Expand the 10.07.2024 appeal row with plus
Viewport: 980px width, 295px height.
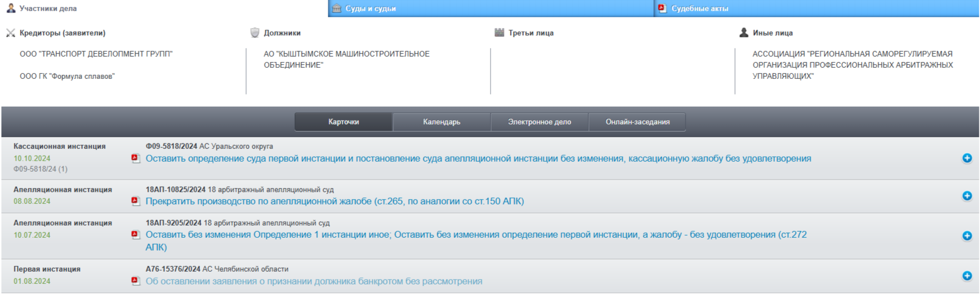click(x=967, y=236)
